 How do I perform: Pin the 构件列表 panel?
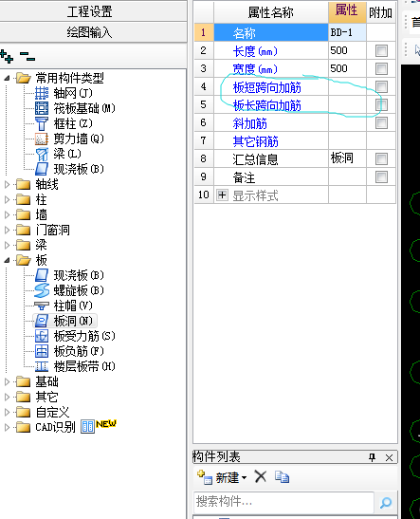pos(372,457)
